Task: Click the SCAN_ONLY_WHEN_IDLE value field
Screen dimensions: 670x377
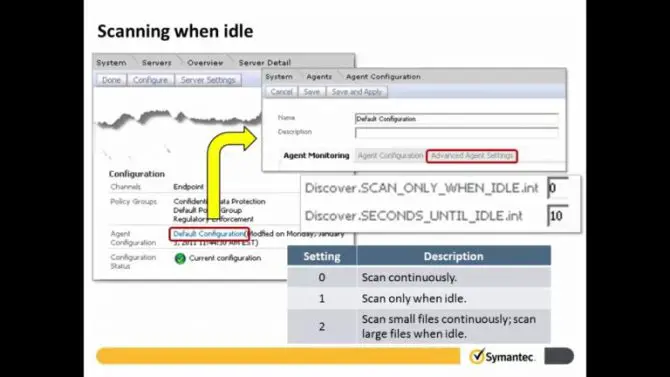Action: [x=558, y=188]
